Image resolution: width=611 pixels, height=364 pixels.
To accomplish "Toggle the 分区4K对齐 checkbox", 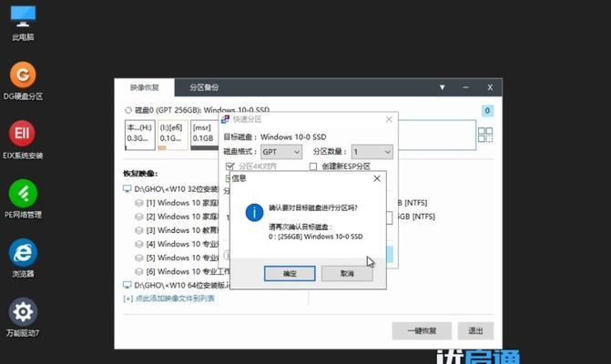I will [x=229, y=167].
